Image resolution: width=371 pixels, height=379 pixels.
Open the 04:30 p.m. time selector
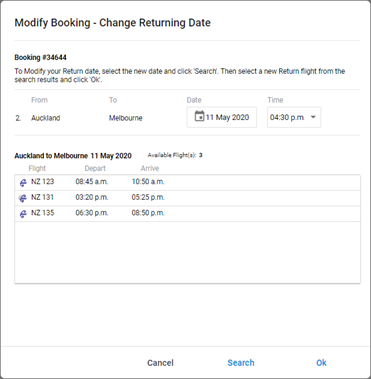point(294,117)
